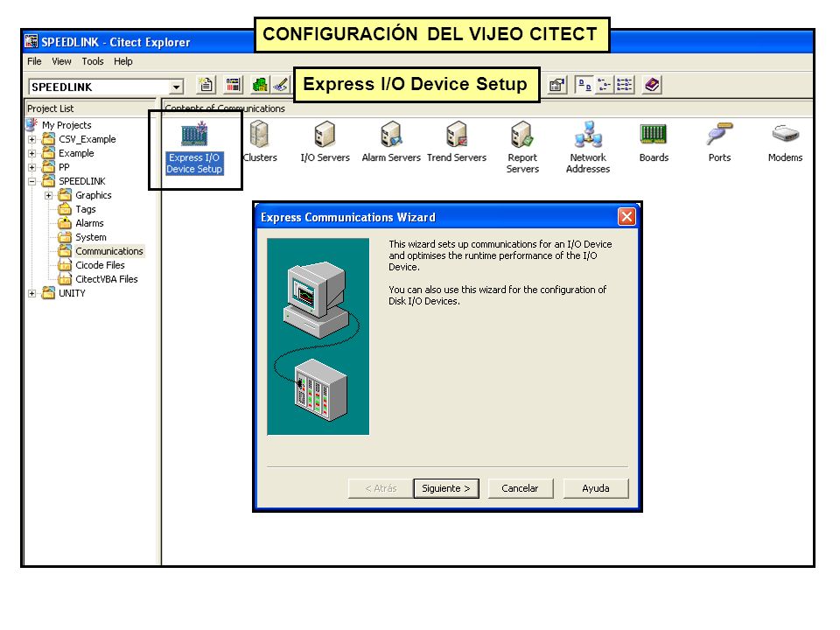Switch to small icons list view button
The image size is (840, 630).
coord(605,85)
